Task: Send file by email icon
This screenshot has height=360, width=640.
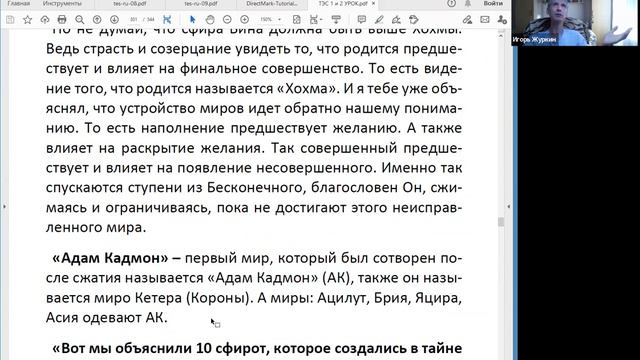Action: coord(485,20)
